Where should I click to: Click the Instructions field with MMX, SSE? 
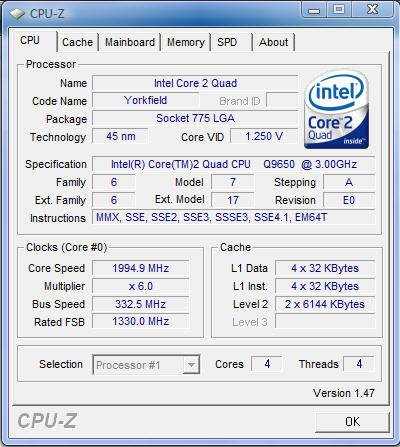[x=234, y=218]
